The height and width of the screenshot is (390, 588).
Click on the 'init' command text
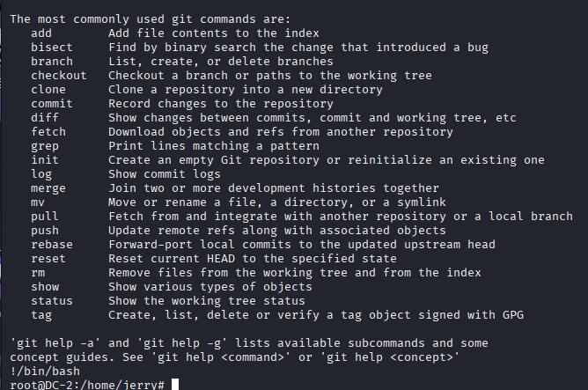click(45, 160)
